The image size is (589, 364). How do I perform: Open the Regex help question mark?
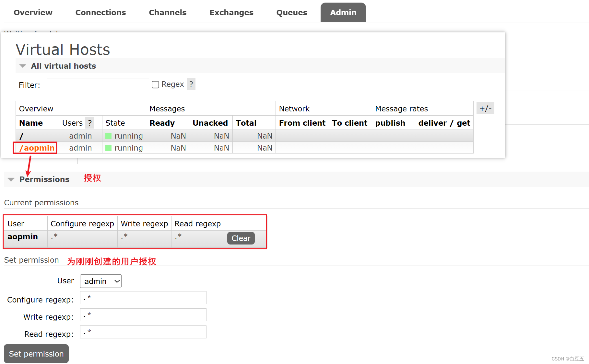coord(191,84)
